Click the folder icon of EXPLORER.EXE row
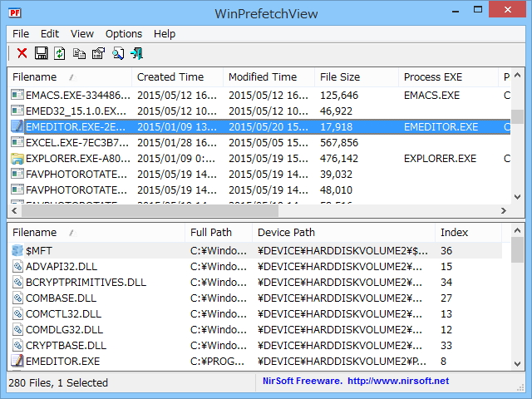 pyautogui.click(x=17, y=159)
